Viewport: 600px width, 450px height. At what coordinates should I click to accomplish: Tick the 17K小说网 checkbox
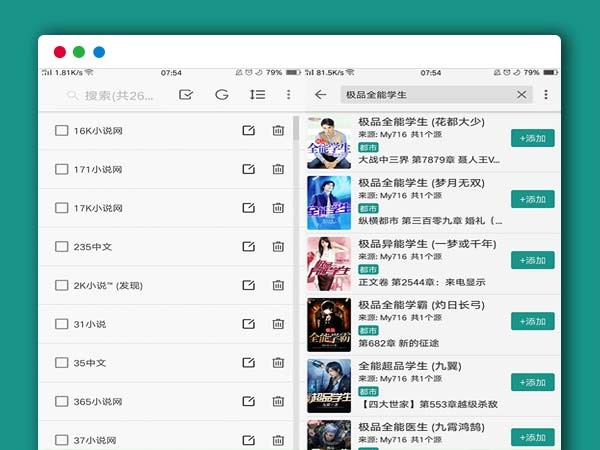coord(61,208)
